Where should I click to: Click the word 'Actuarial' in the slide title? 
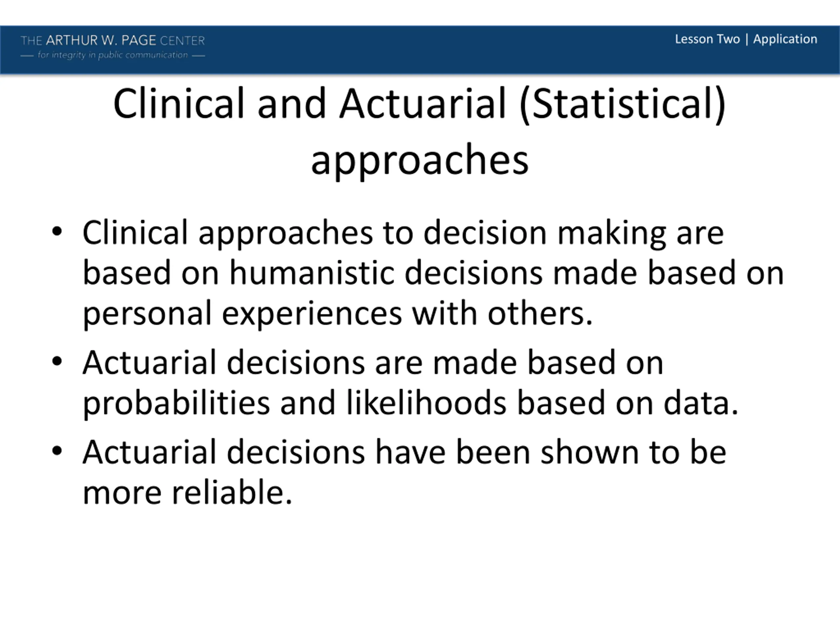423,103
